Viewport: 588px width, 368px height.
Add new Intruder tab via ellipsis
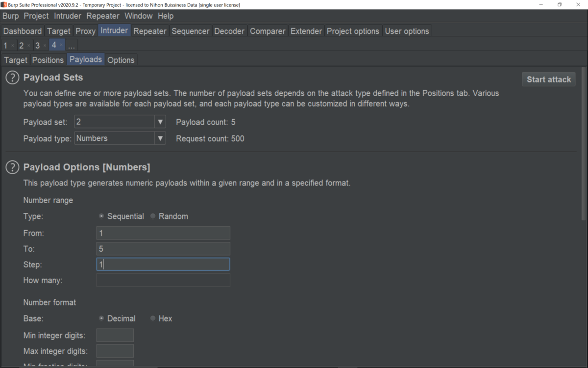(x=71, y=46)
